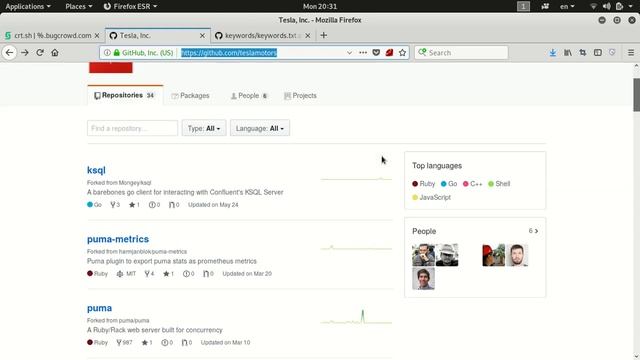Open the battery icon in top bar
The width and height of the screenshot is (640, 360).
[x=621, y=6]
